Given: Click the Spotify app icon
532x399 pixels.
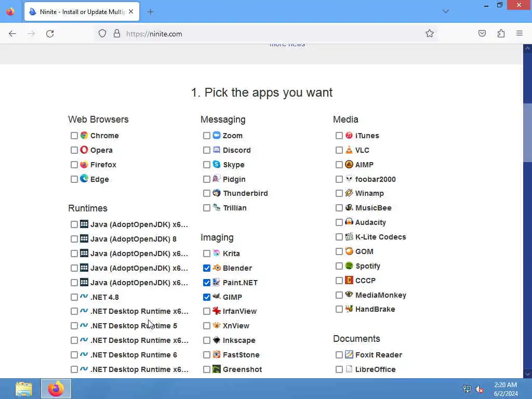Looking at the screenshot, I should click(349, 265).
